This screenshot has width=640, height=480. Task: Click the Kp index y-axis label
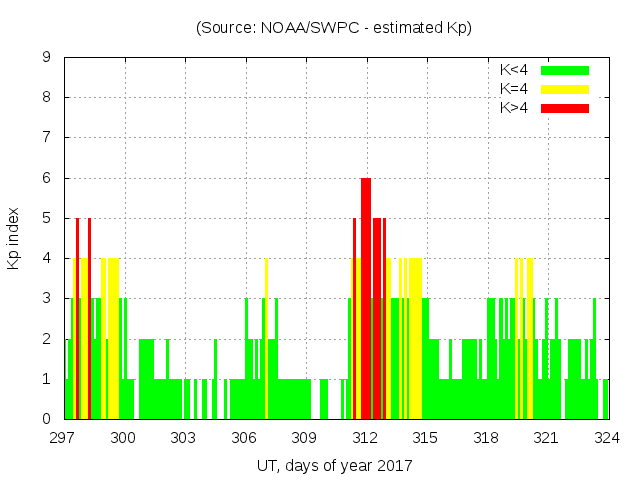(x=14, y=238)
